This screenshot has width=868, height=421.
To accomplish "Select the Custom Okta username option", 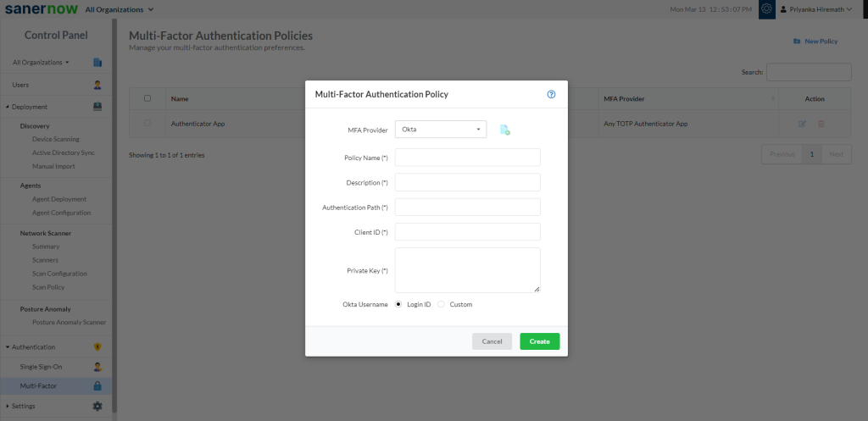I will (441, 304).
